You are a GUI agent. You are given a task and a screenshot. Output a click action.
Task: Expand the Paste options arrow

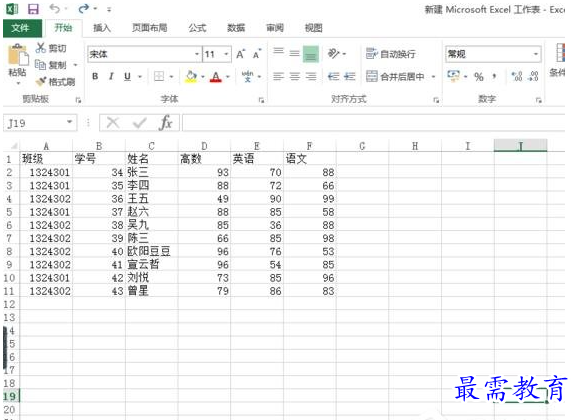(x=18, y=83)
